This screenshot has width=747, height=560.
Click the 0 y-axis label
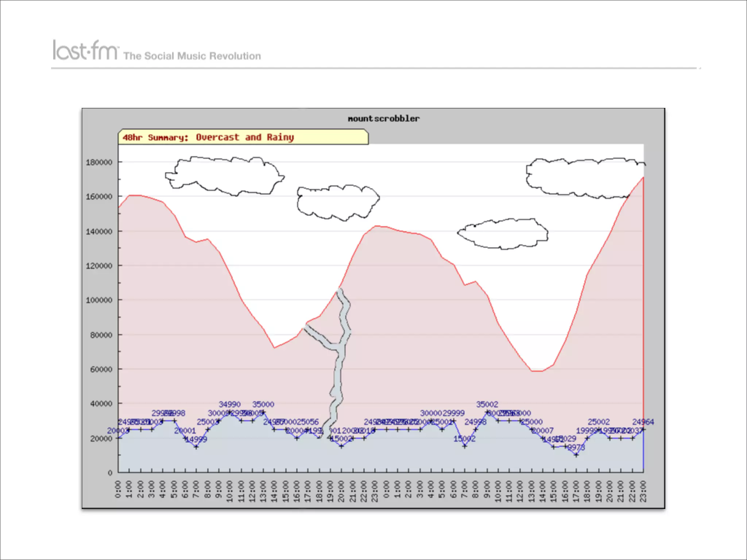coord(110,473)
